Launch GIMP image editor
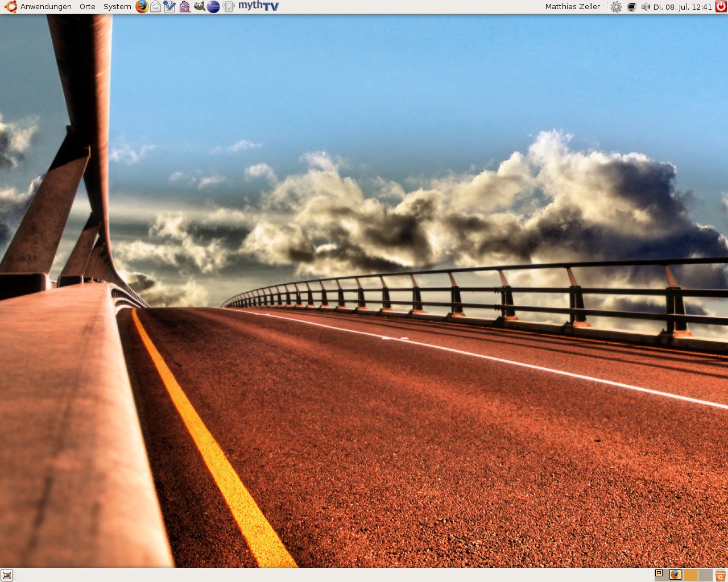 tap(199, 7)
